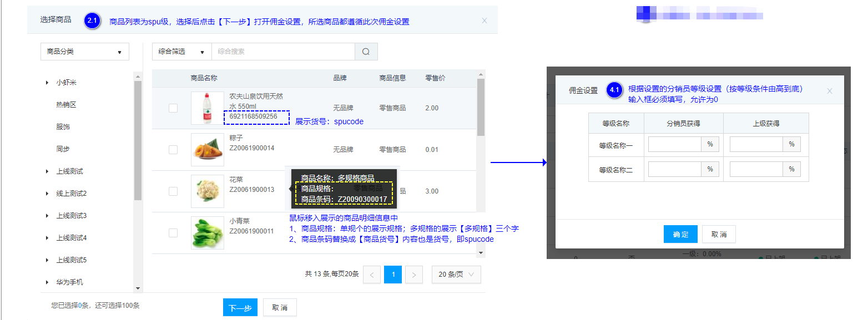This screenshot has height=320, width=868.
Task: Check the 农夫山泉饮用天然水 product checkbox
Action: click(x=173, y=108)
